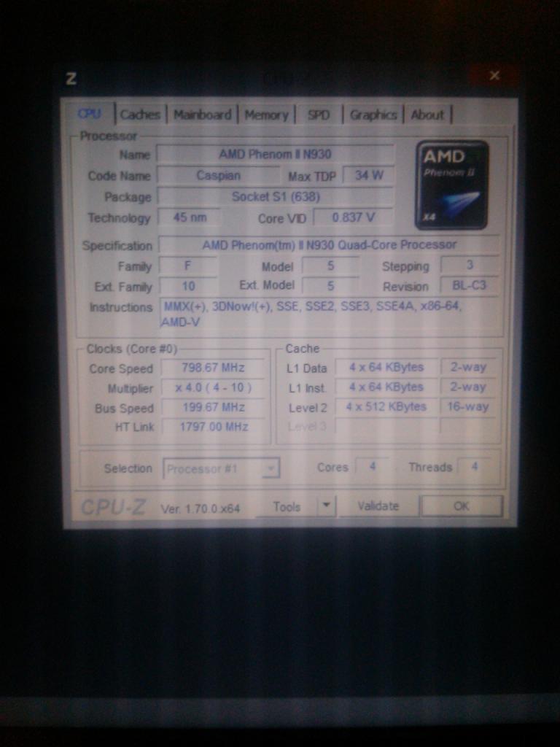The width and height of the screenshot is (560, 747).
Task: Select the Memory tab
Action: (x=267, y=115)
